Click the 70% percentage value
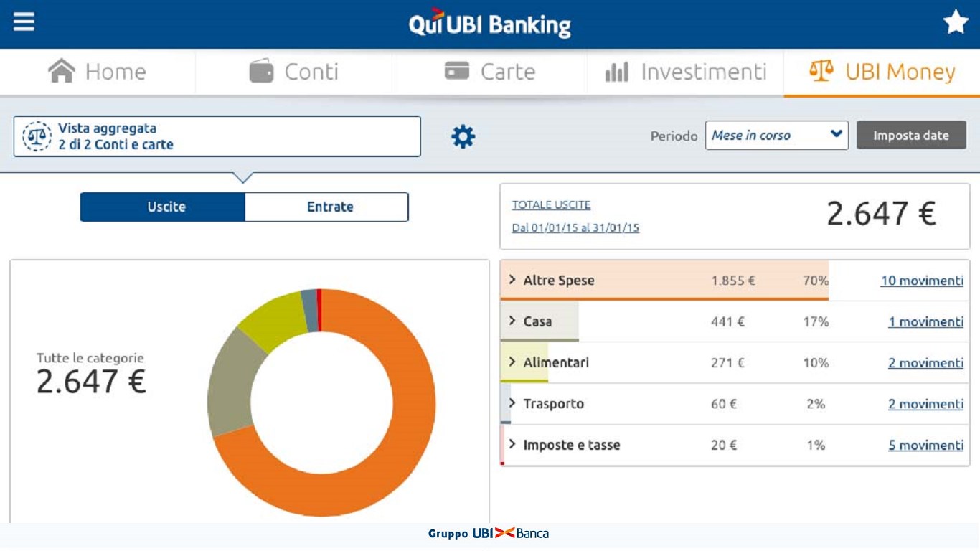Screen dimensions: 980x551 point(816,281)
